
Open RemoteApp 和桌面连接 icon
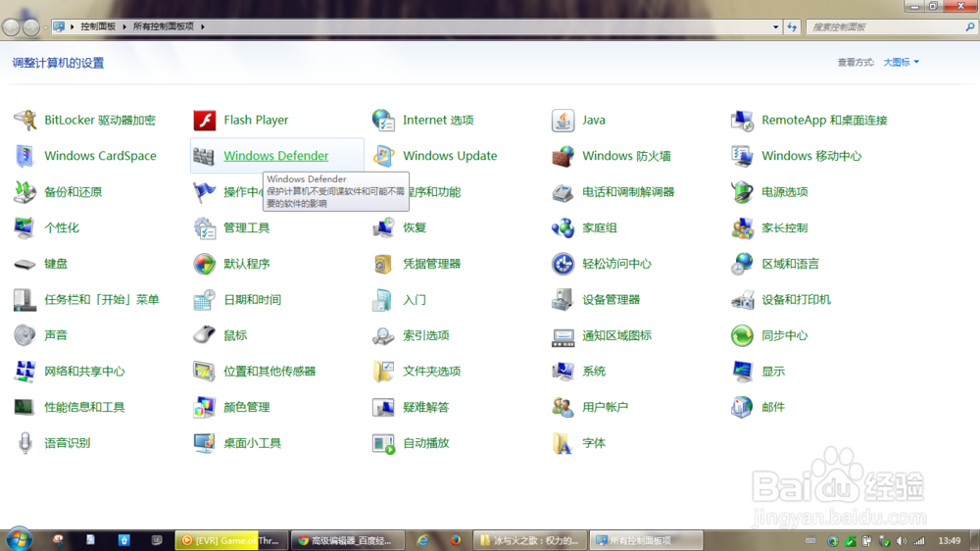pos(742,120)
